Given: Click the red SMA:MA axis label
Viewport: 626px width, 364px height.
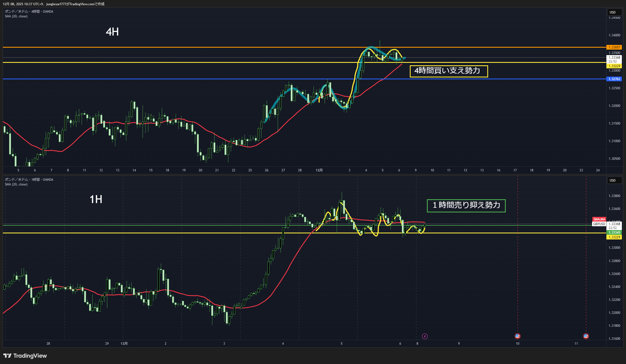Looking at the screenshot, I should click(x=599, y=219).
